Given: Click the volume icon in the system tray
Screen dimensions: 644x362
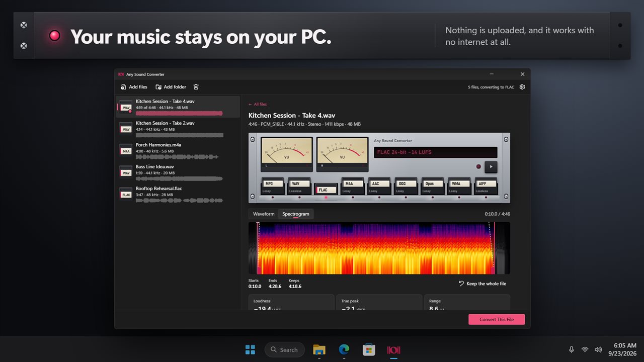Looking at the screenshot, I should point(598,349).
